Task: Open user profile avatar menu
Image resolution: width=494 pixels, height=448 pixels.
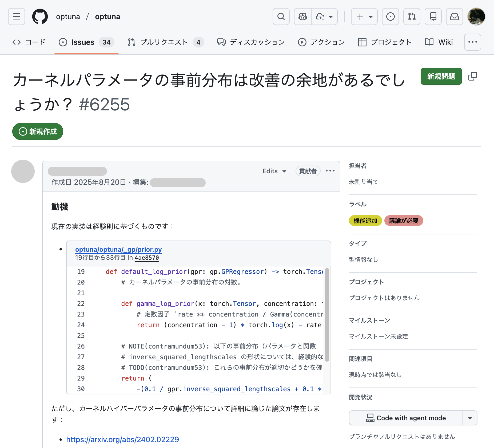Action: pyautogui.click(x=476, y=17)
